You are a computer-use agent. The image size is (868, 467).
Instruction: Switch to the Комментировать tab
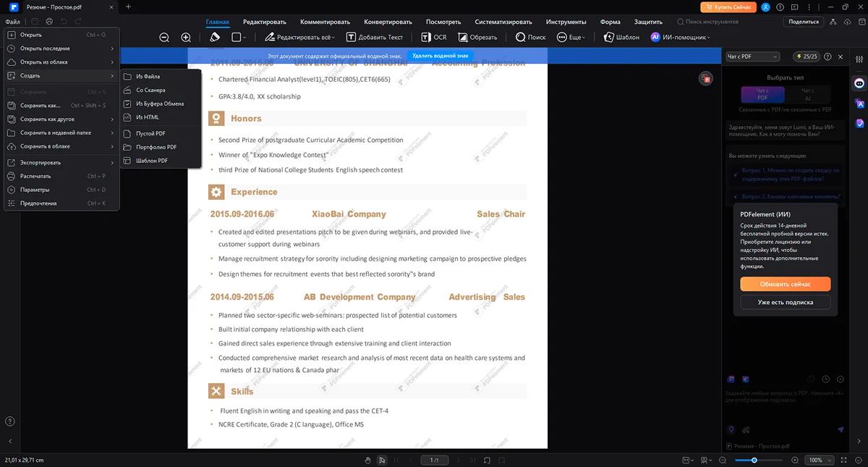coord(325,22)
